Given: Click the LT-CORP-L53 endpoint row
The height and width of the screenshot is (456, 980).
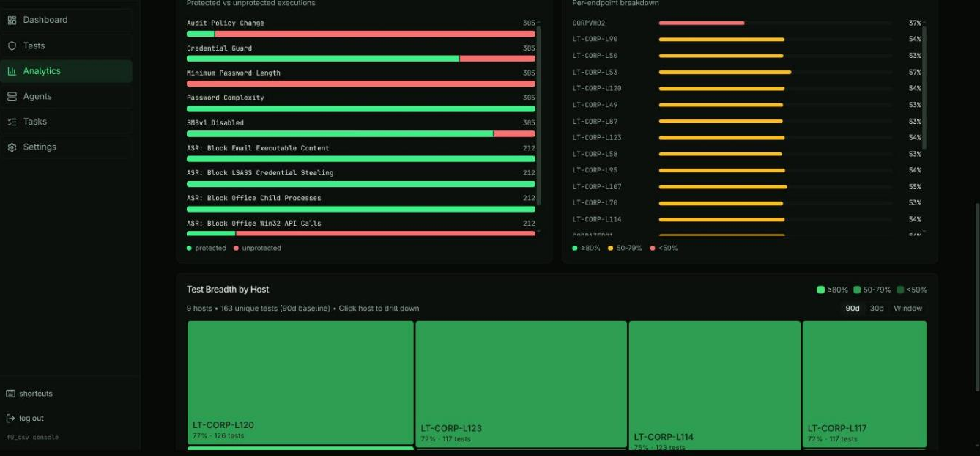Looking at the screenshot, I should click(x=746, y=72).
